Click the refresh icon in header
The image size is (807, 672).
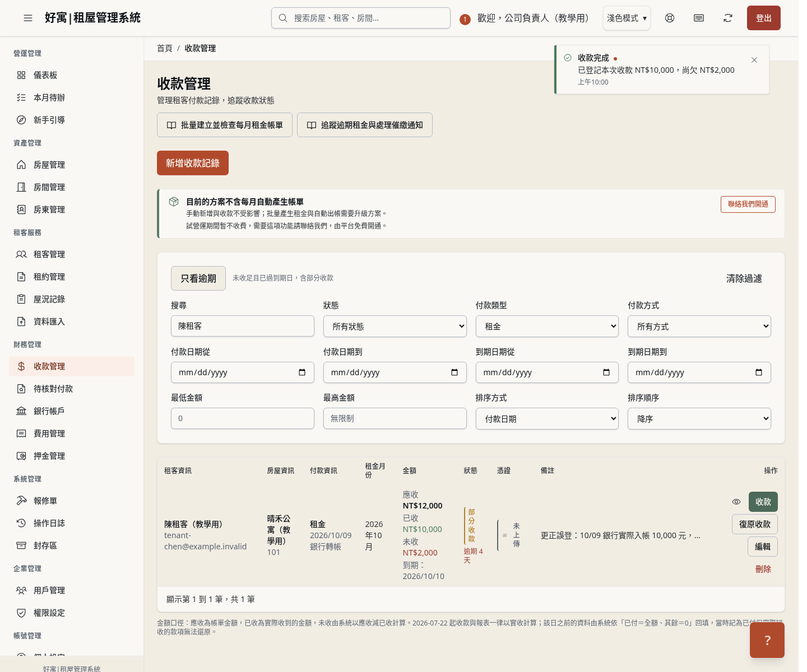pyautogui.click(x=728, y=18)
